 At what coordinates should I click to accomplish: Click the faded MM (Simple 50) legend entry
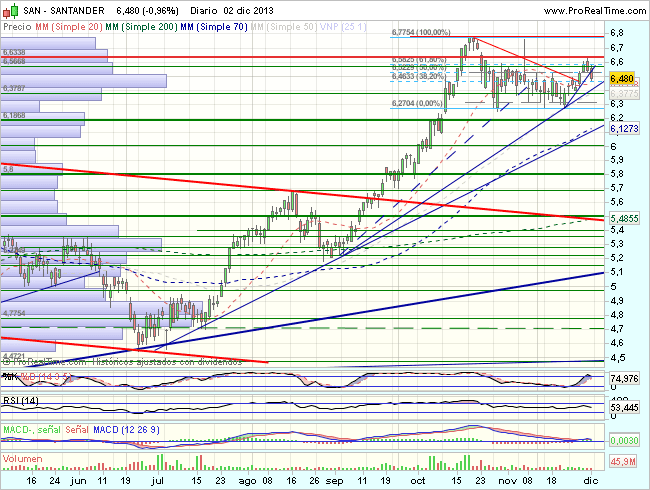tap(284, 27)
